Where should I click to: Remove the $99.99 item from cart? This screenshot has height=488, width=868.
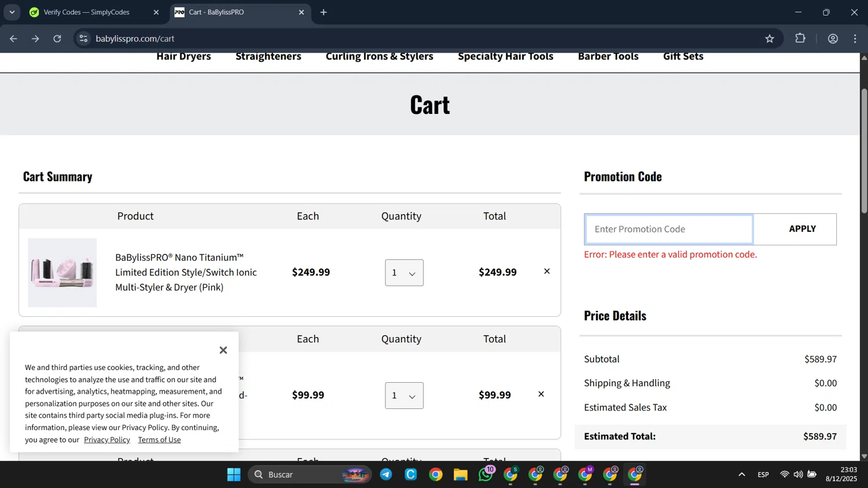541,394
